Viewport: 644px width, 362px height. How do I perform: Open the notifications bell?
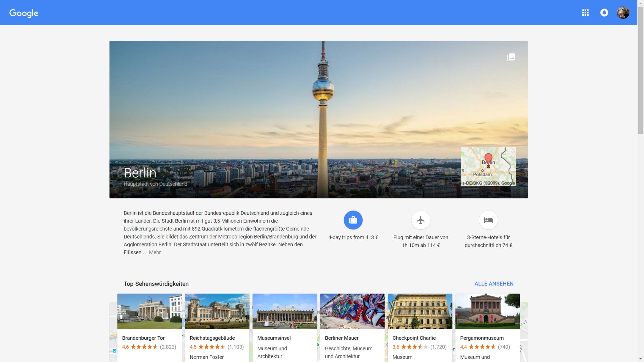[x=604, y=13]
